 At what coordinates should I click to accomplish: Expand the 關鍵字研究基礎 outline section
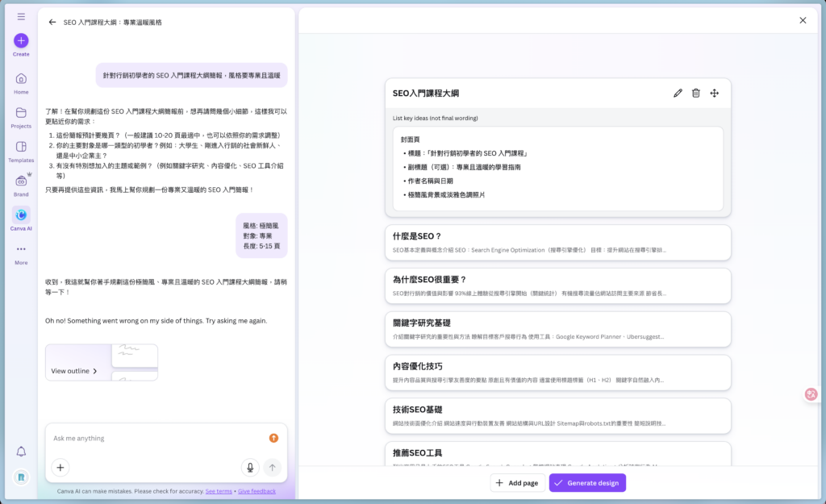557,329
